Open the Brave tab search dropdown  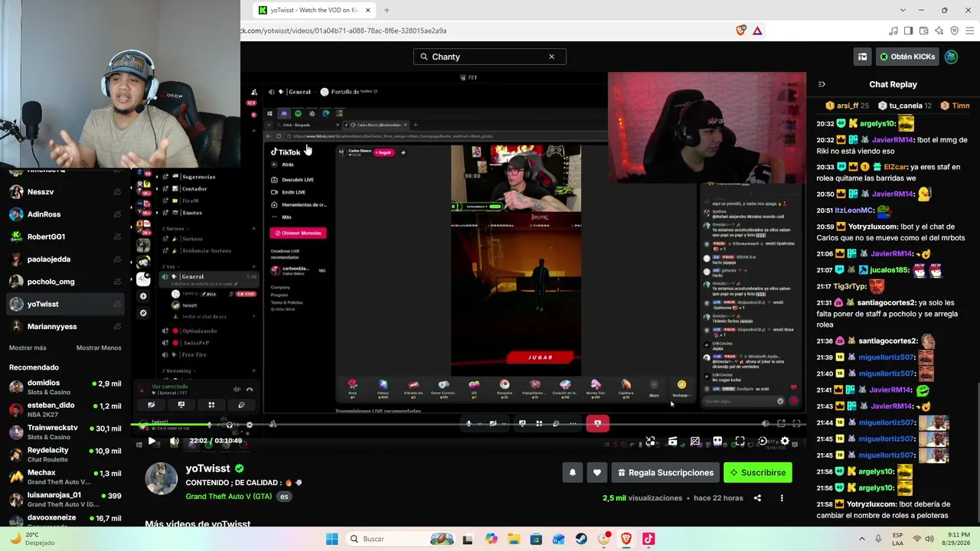click(x=903, y=10)
